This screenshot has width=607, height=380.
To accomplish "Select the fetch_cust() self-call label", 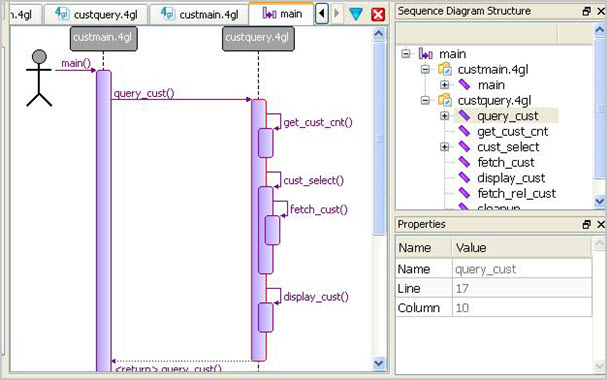I will pos(319,209).
